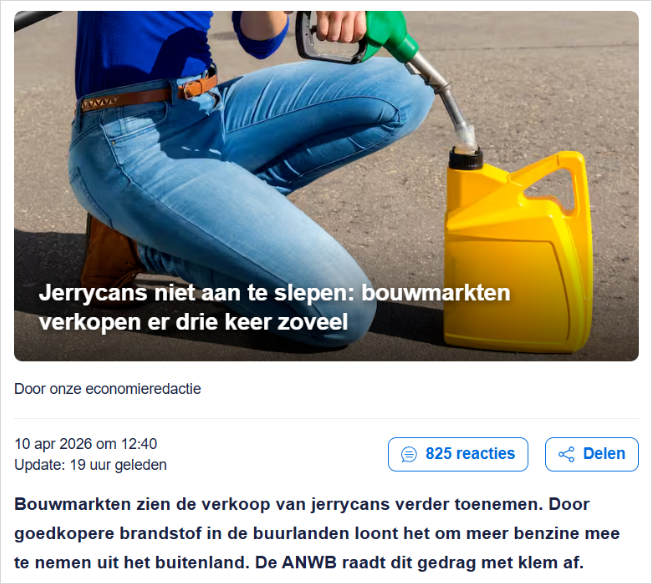Screen dimensions: 652x584
Task: Open the 825 reacties comments section
Action: (458, 454)
